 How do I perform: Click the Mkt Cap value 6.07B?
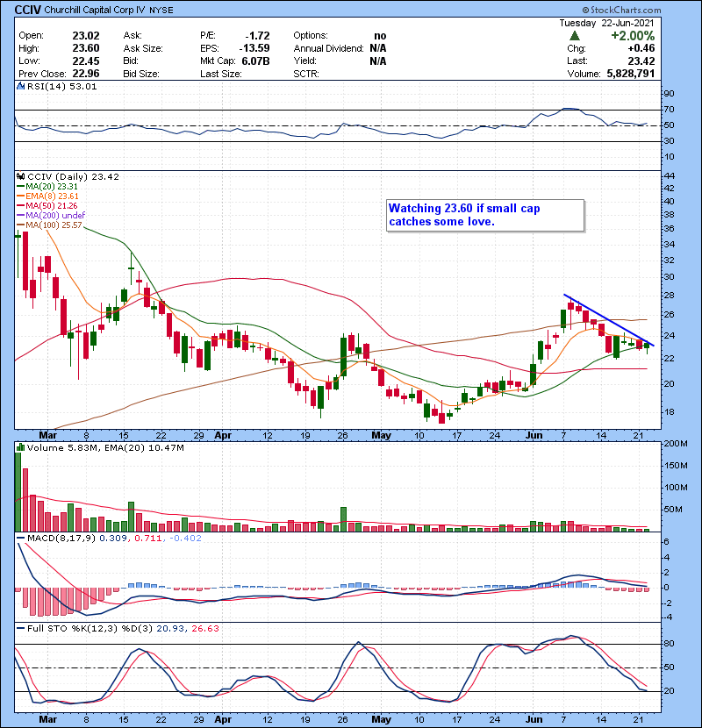click(x=256, y=61)
